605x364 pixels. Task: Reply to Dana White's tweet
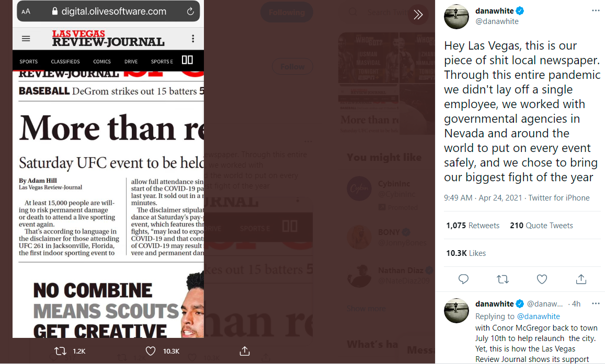[463, 279]
